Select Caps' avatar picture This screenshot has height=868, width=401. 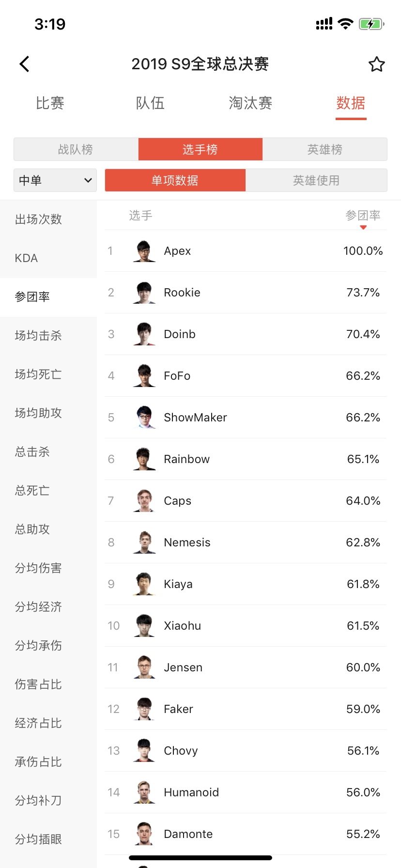pos(144,500)
